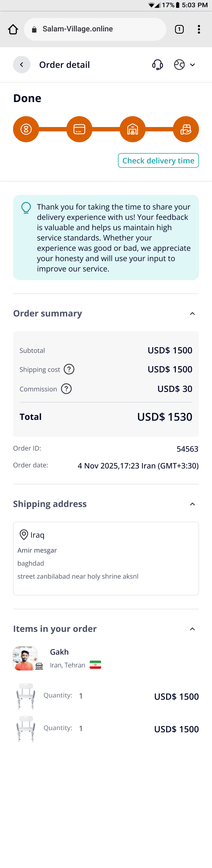This screenshot has width=212, height=868.
Task: Click the delivery handover step icon
Action: 186,129
